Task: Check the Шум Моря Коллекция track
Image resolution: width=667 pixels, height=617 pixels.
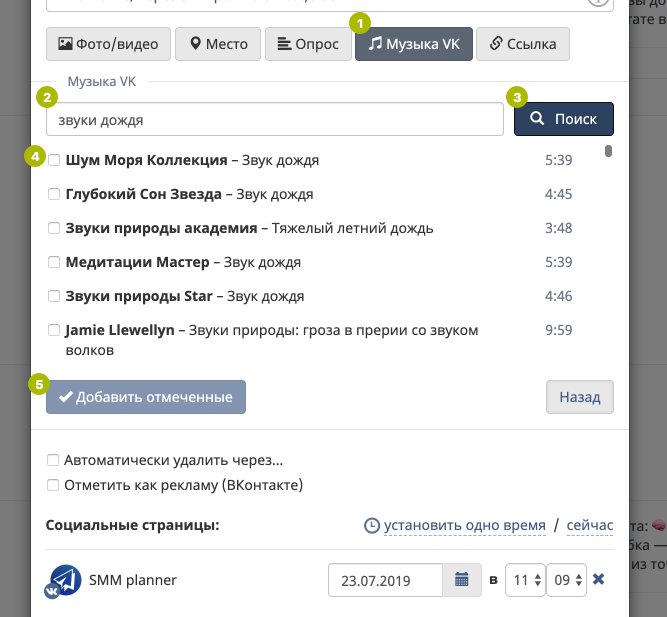Action: (54, 160)
